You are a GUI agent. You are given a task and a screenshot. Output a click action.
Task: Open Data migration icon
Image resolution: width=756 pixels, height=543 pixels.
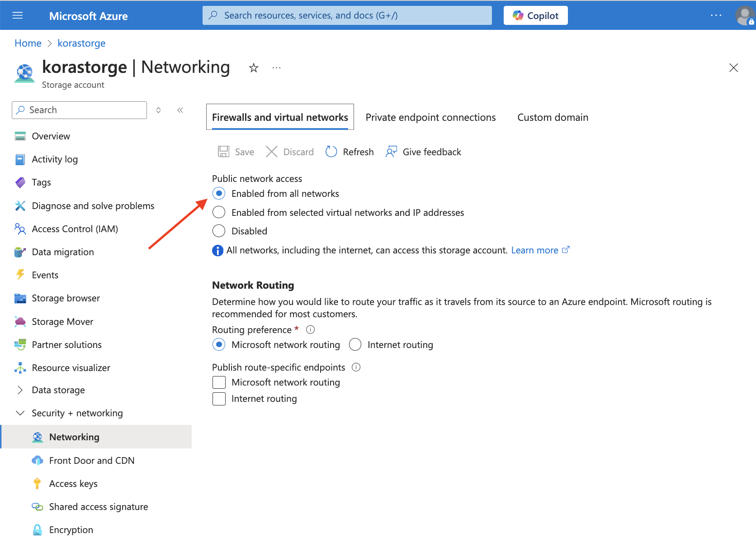pos(20,252)
